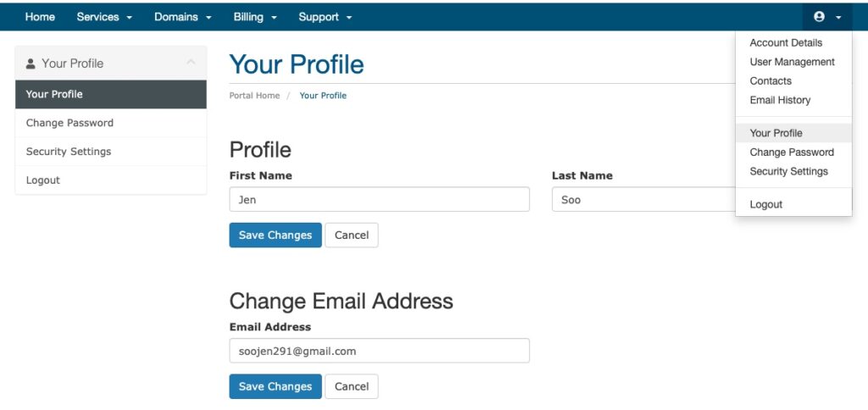Expand the Support dropdown menu
This screenshot has height=410, width=868.
coord(325,17)
